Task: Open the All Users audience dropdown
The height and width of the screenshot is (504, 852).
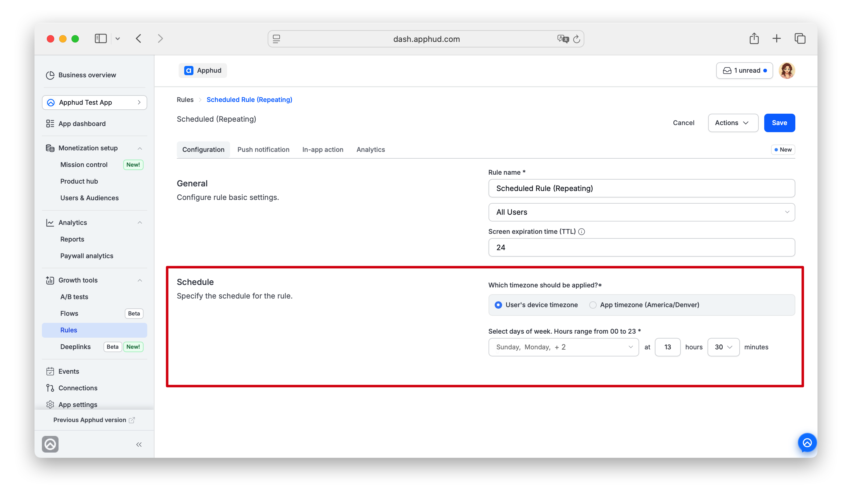Action: [x=641, y=212]
